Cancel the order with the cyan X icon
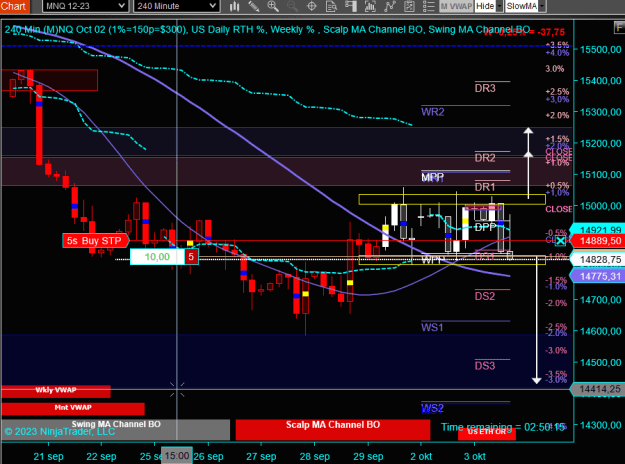 click(560, 241)
